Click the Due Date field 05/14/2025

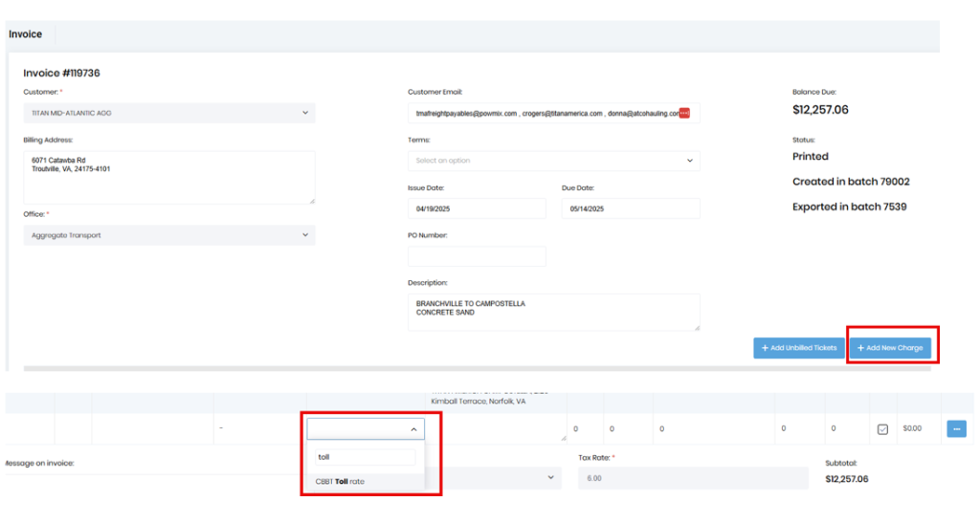[631, 208]
